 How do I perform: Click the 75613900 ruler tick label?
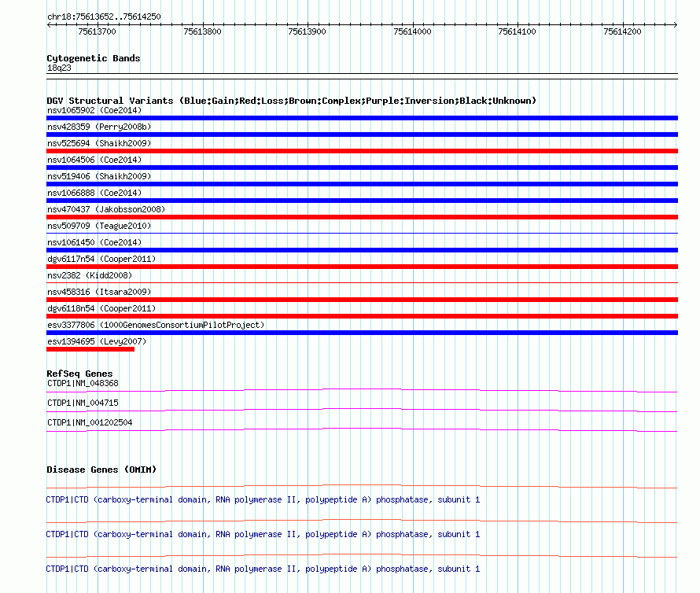tap(308, 31)
